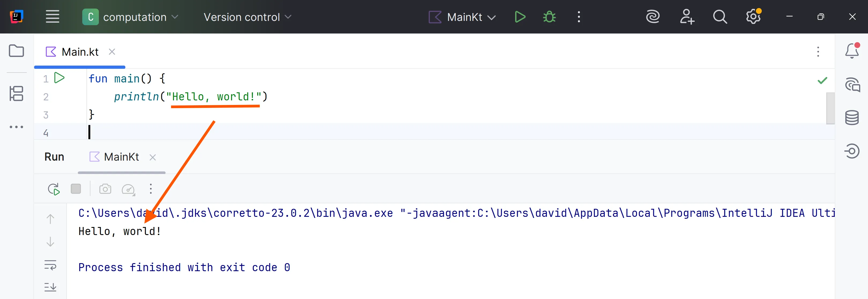
Task: Run MainKt with the green play button
Action: (x=519, y=17)
